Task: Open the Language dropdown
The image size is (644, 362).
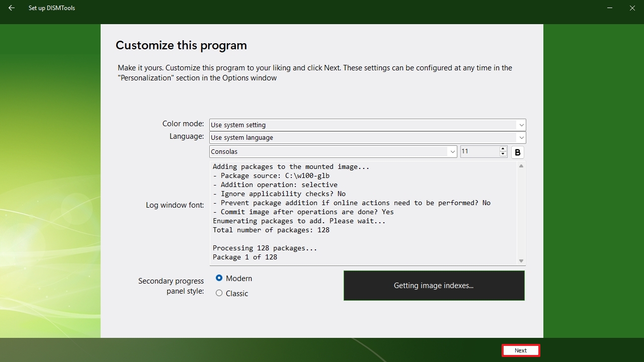Action: (x=368, y=137)
